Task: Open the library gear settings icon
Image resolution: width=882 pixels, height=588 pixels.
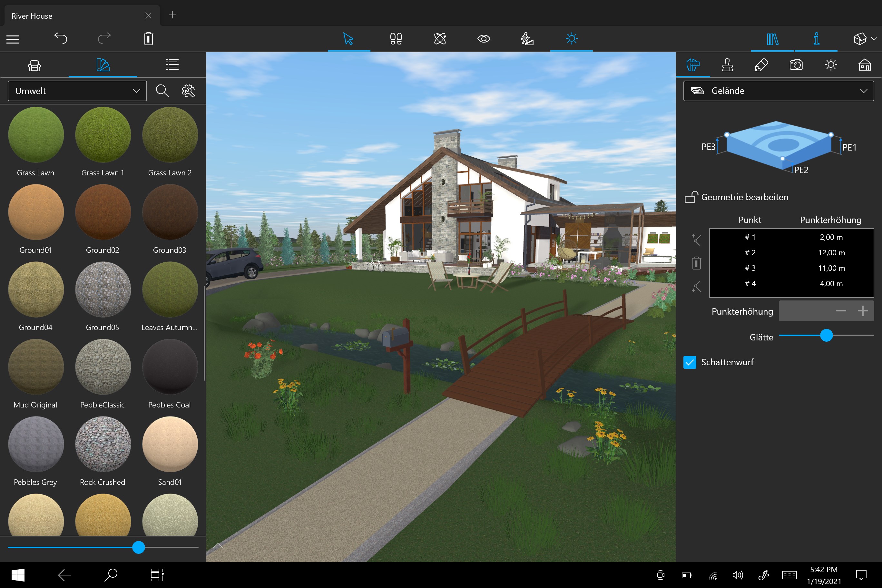Action: [x=188, y=91]
